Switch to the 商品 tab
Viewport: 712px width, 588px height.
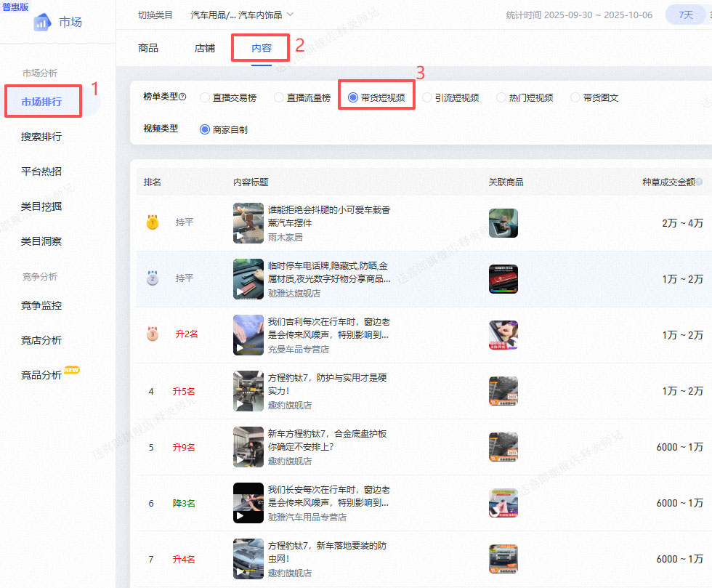pyautogui.click(x=148, y=48)
